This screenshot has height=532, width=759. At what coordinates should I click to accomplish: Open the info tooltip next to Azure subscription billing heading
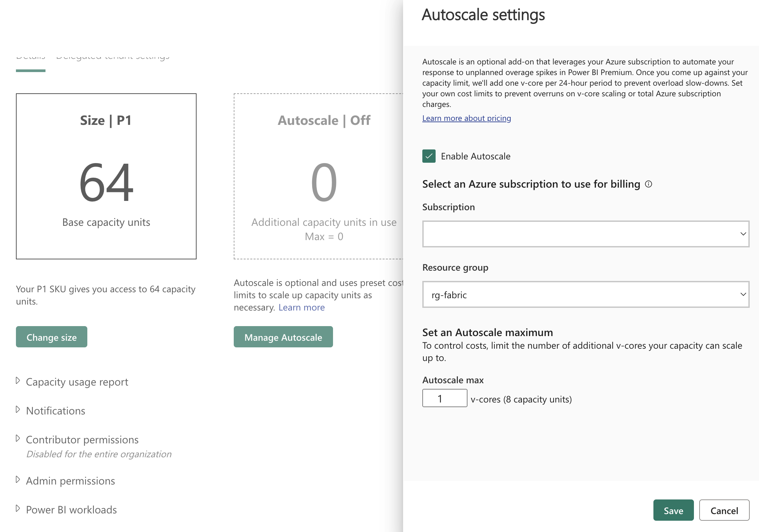tap(648, 184)
